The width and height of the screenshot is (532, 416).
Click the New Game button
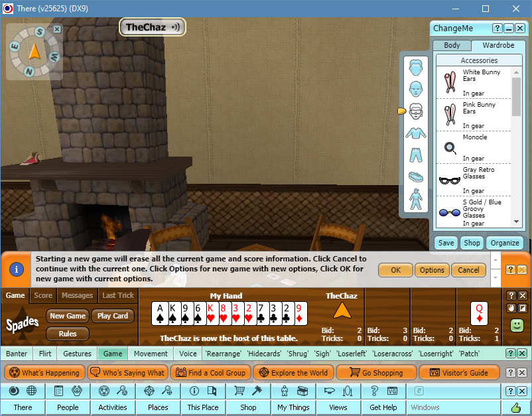(67, 316)
